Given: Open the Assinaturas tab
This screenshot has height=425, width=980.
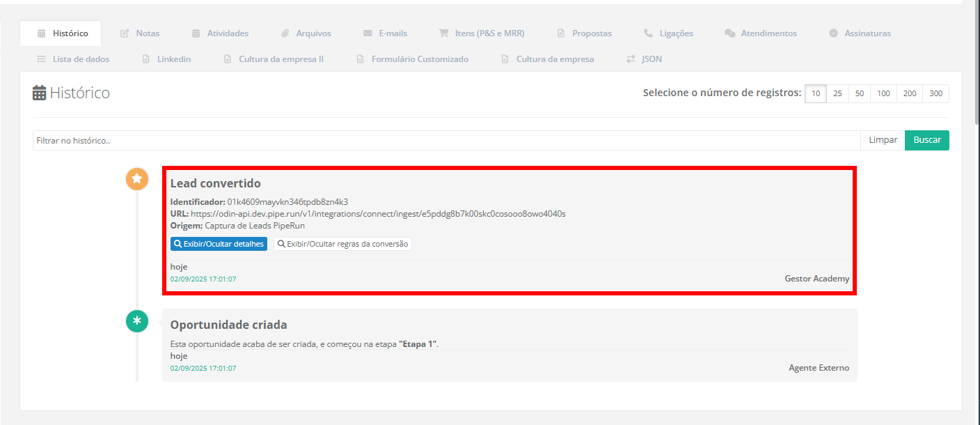Looking at the screenshot, I should 860,33.
